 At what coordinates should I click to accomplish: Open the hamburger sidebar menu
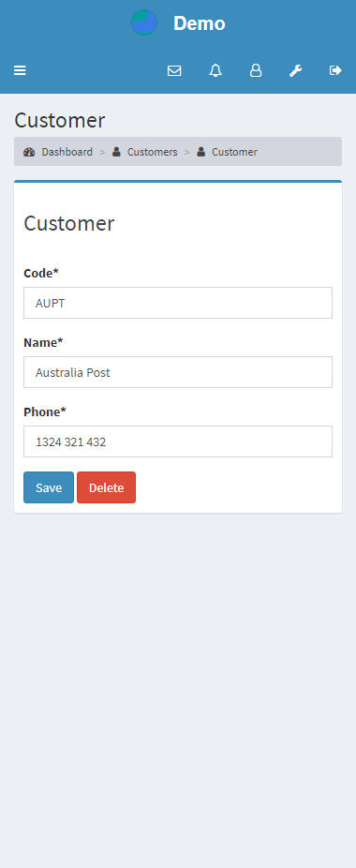20,70
